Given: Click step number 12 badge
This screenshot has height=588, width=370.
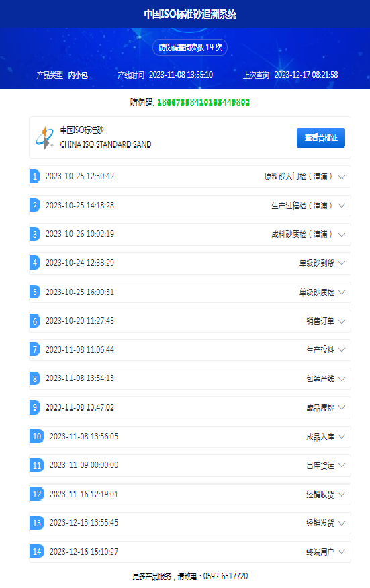Looking at the screenshot, I should [37, 494].
